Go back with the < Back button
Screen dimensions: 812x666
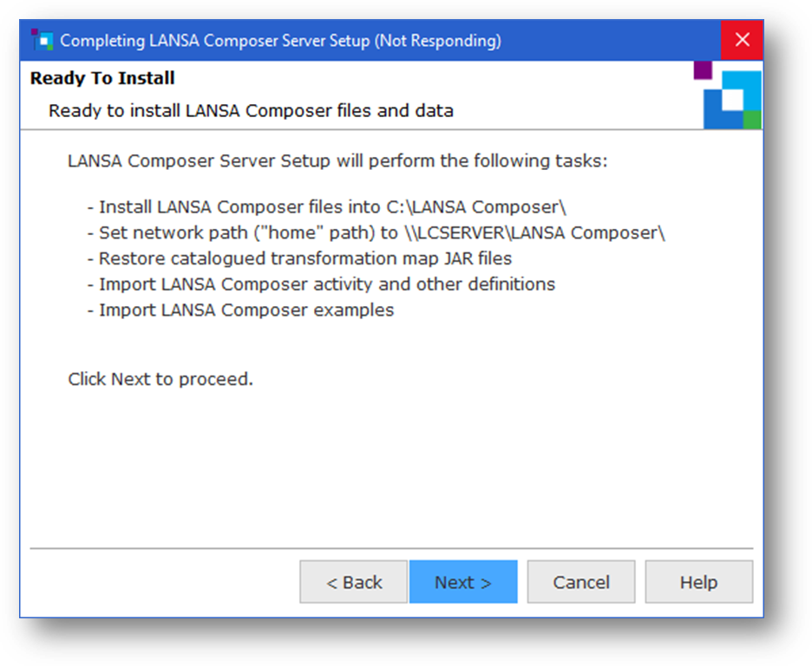[x=353, y=582]
